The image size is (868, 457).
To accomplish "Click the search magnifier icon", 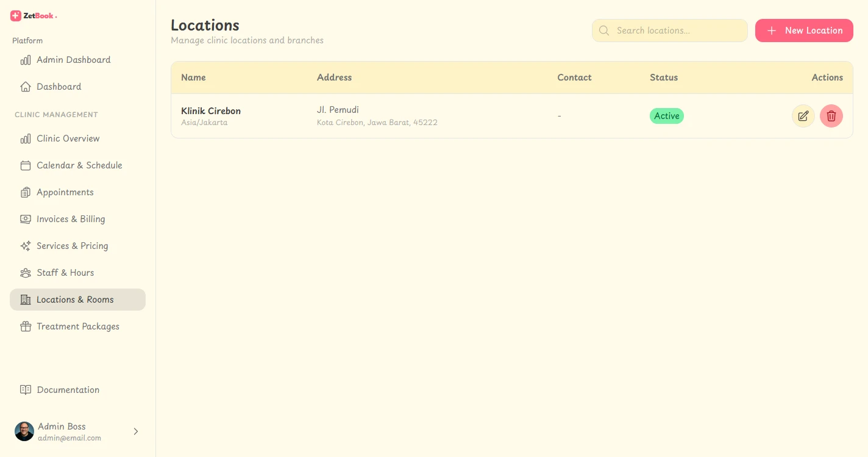I will click(604, 31).
